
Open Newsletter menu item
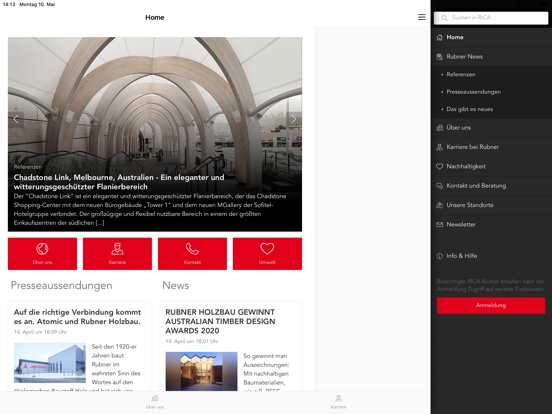491,225
